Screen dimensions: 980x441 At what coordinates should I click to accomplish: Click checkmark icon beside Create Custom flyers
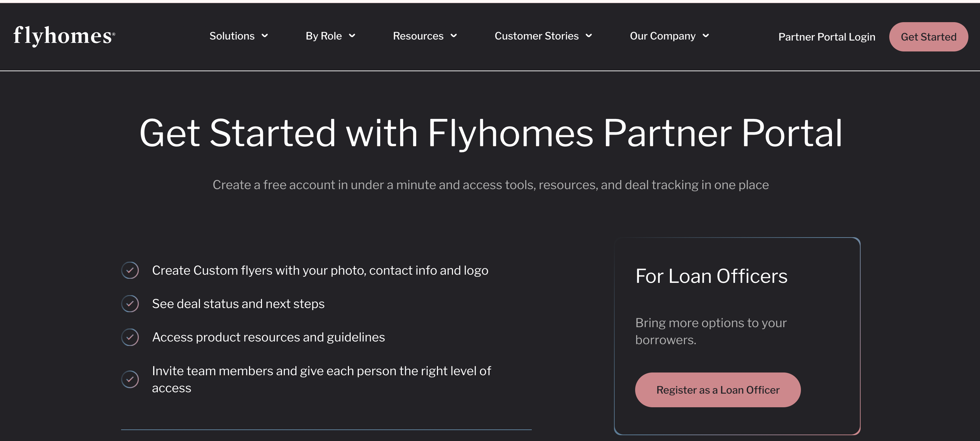pyautogui.click(x=130, y=270)
